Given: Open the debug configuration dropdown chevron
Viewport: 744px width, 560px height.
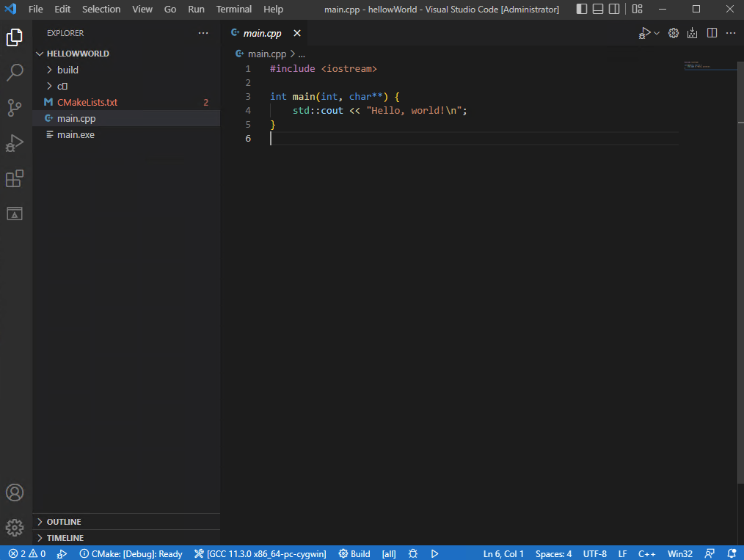Looking at the screenshot, I should [x=655, y=33].
